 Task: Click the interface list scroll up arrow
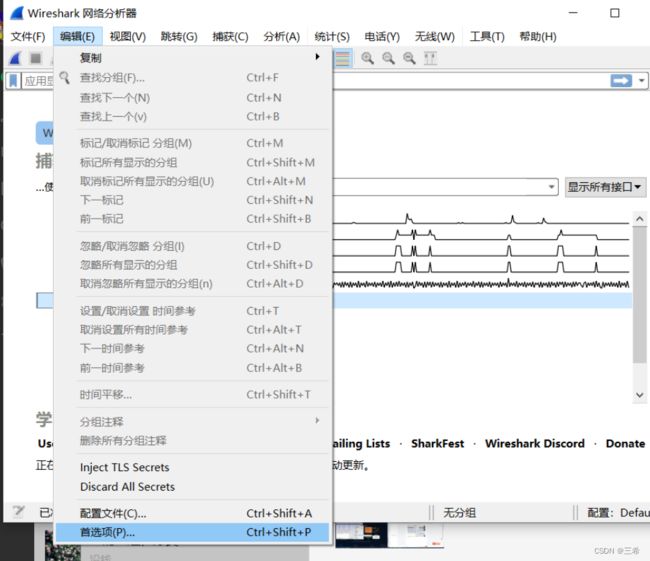point(640,219)
